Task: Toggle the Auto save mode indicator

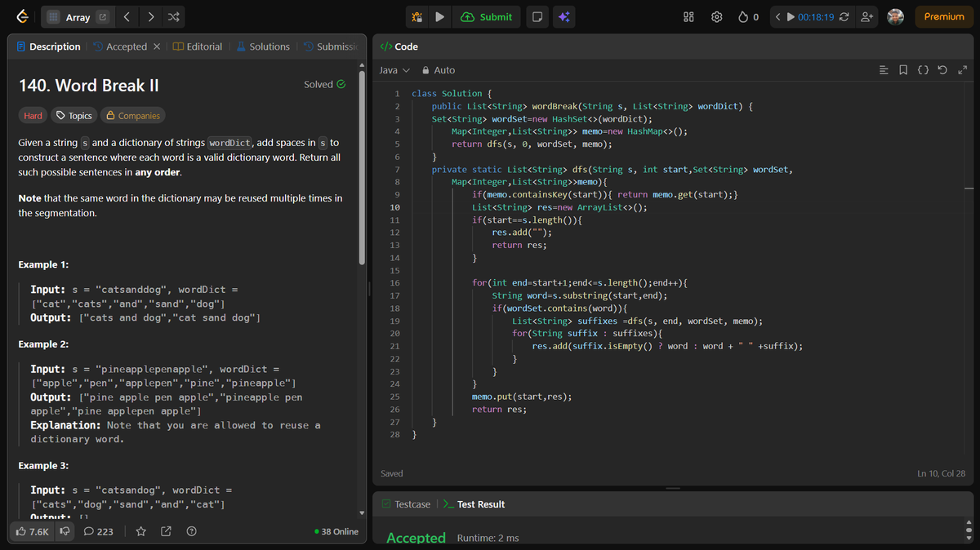Action: pos(439,70)
